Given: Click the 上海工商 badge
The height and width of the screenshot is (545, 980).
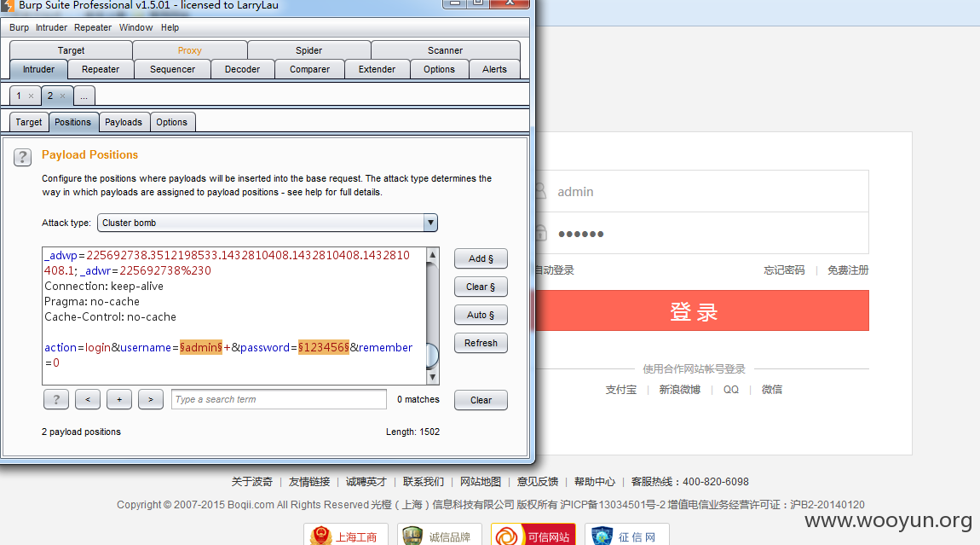Looking at the screenshot, I should [346, 535].
